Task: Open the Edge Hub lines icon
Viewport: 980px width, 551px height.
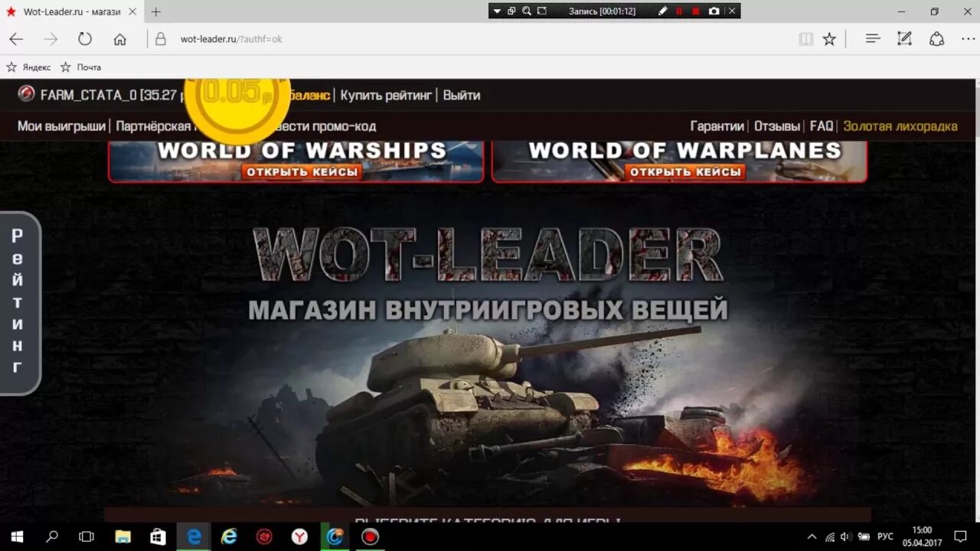Action: click(873, 39)
